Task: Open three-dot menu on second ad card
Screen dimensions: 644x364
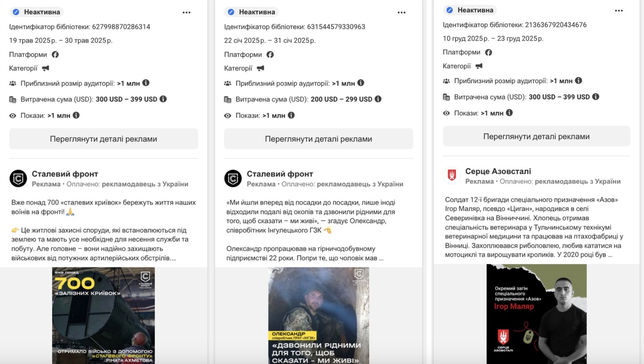Action: click(x=401, y=12)
